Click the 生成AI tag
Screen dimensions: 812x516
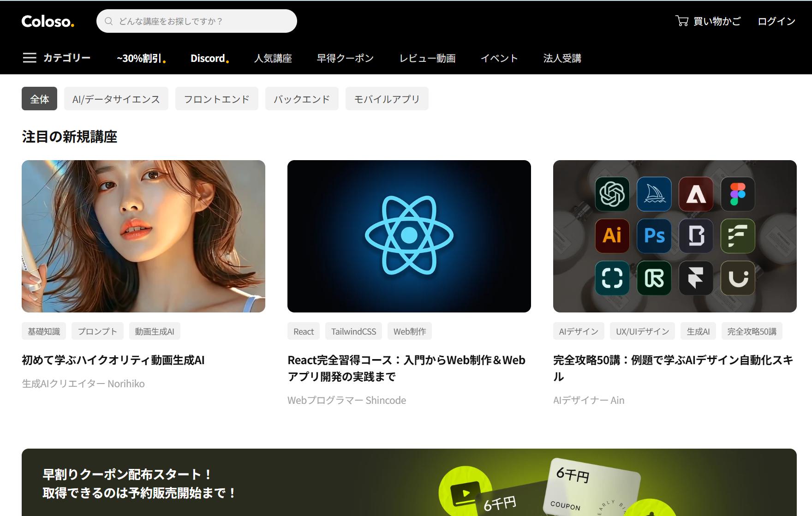point(698,331)
